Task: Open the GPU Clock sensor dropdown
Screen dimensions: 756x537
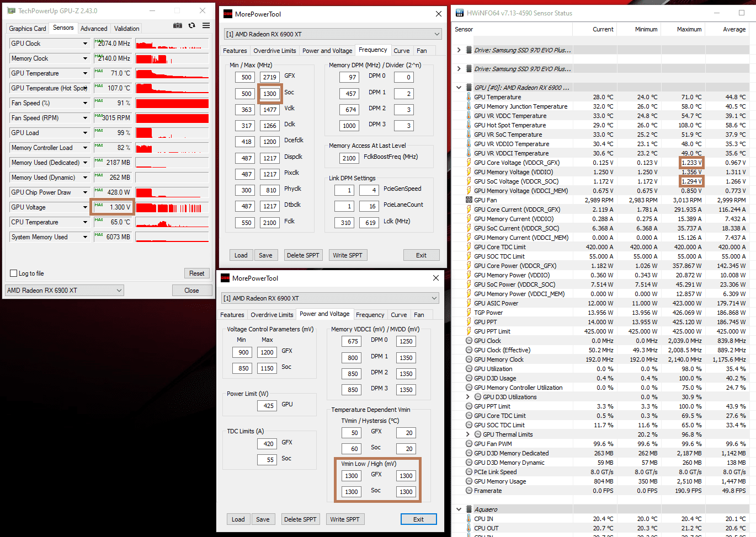Action: point(85,44)
